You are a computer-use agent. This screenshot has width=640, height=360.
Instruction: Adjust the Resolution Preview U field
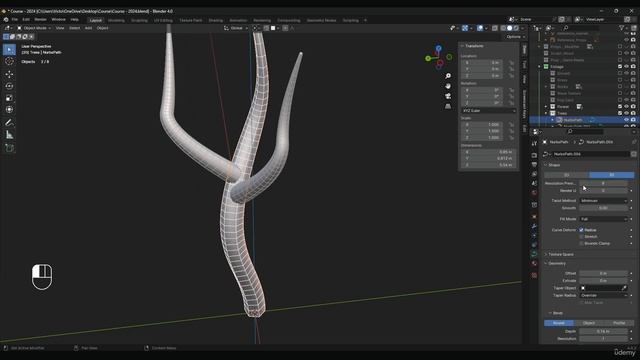[x=604, y=183]
